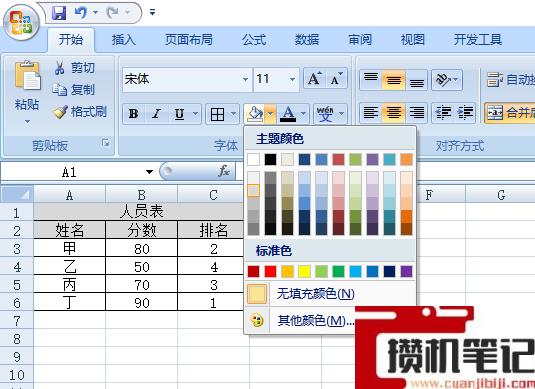535x389 pixels.
Task: Save the workbook with the floppy icon
Action: click(x=59, y=13)
